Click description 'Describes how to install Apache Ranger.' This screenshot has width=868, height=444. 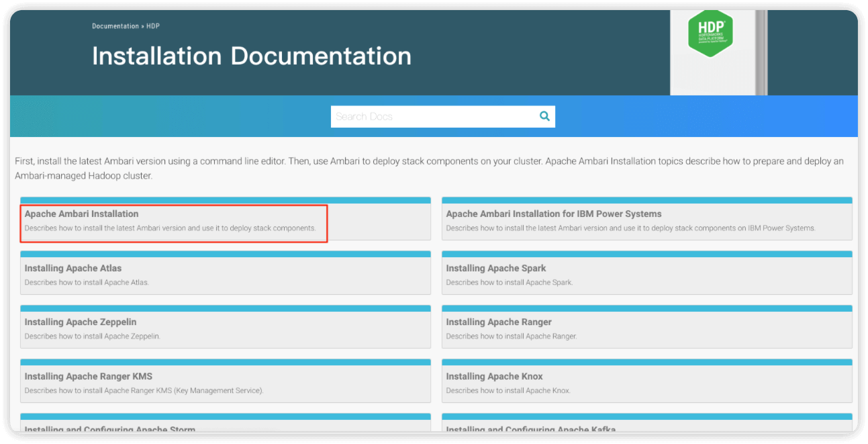[x=512, y=336]
